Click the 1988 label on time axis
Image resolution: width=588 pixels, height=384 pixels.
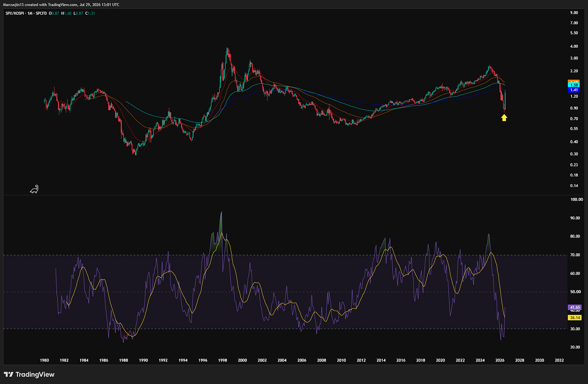[x=124, y=361]
